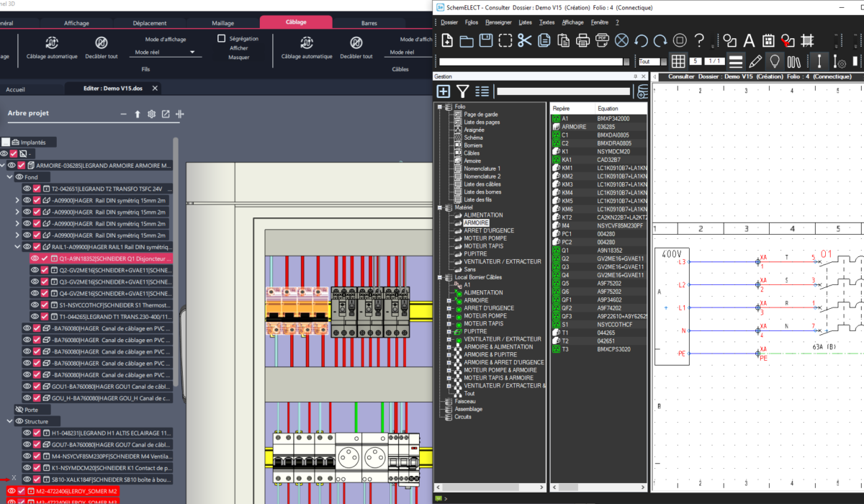
Task: Click the Paste clipboard icon
Action: [563, 40]
